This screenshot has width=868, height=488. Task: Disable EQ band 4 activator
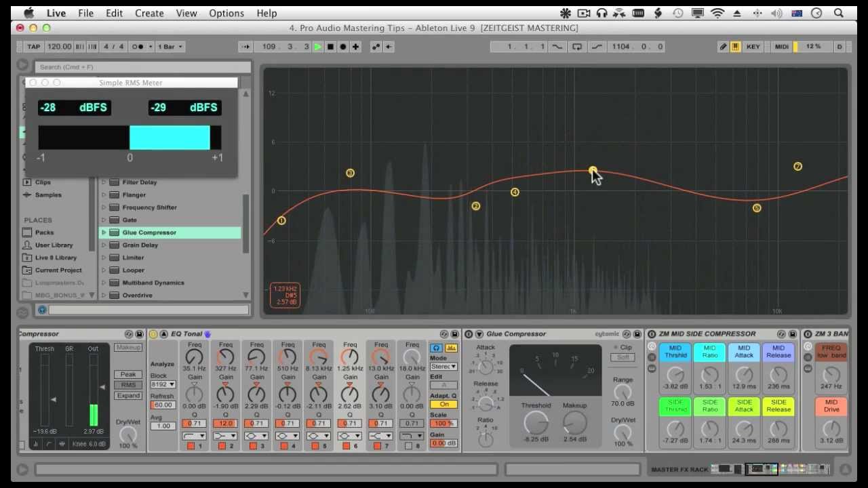(x=285, y=446)
